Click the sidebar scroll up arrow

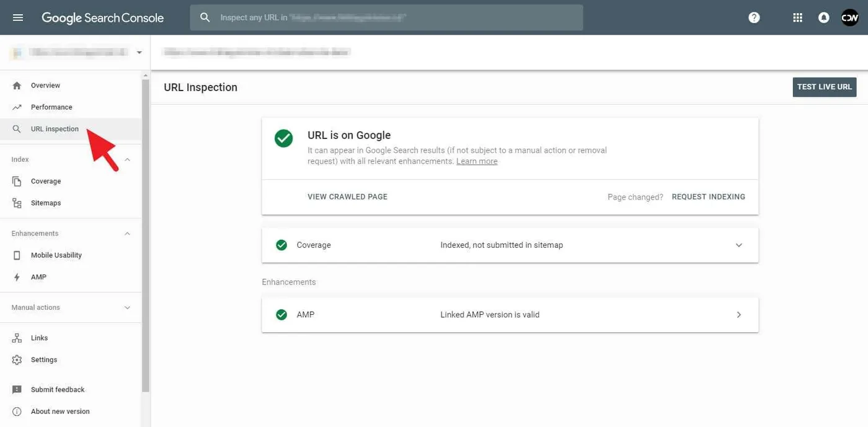tap(146, 75)
